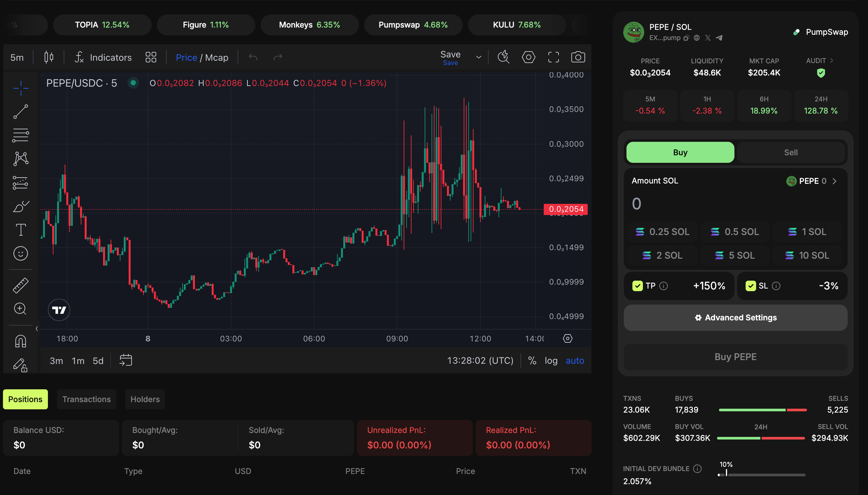Viewport: 868px width, 495px height.
Task: Switch to the Transactions tab
Action: click(86, 399)
